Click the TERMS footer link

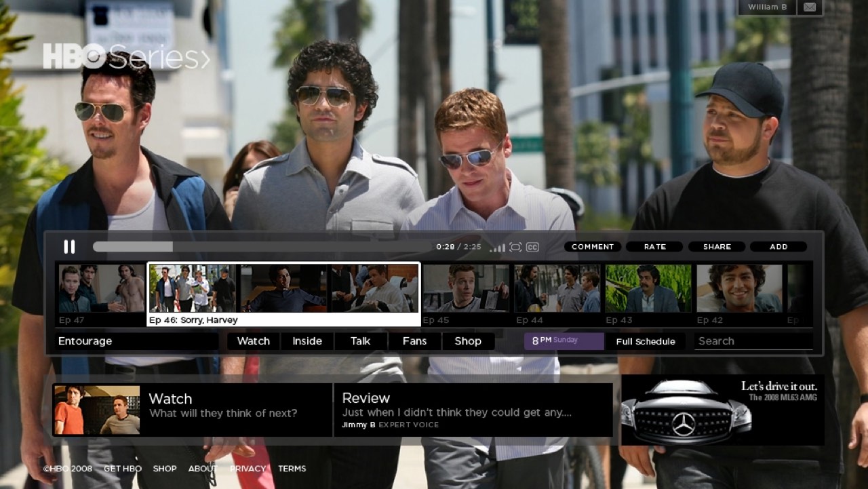(292, 469)
